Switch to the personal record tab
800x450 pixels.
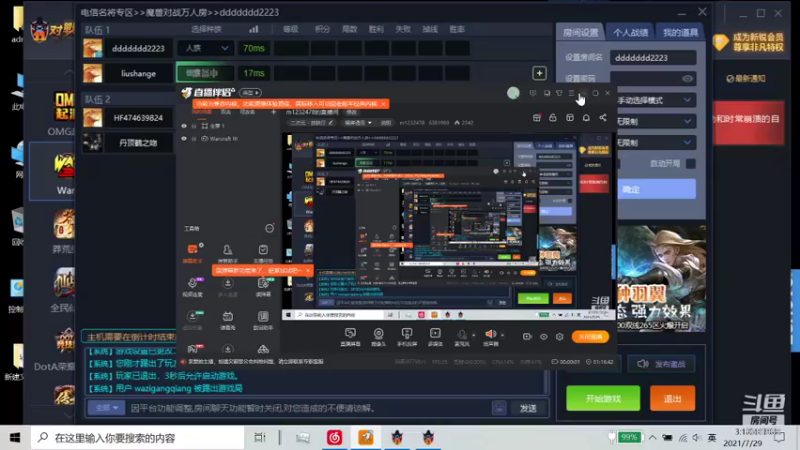631,33
